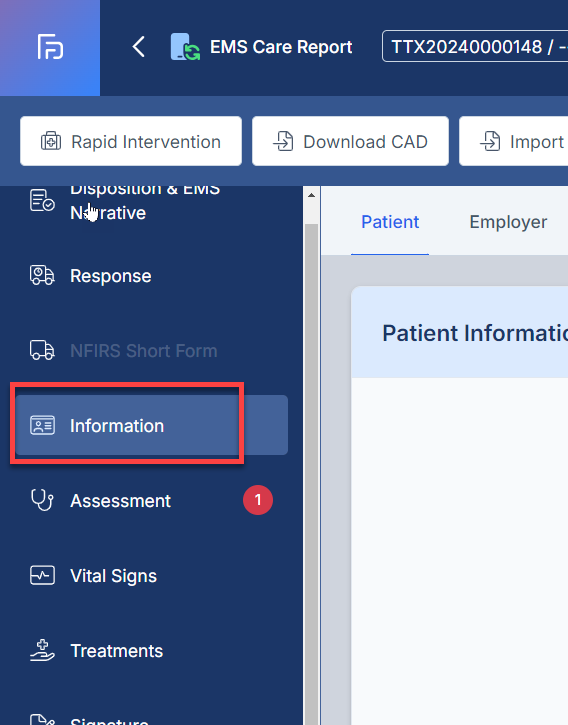The width and height of the screenshot is (568, 725).
Task: Click the Download CAD button
Action: [350, 141]
